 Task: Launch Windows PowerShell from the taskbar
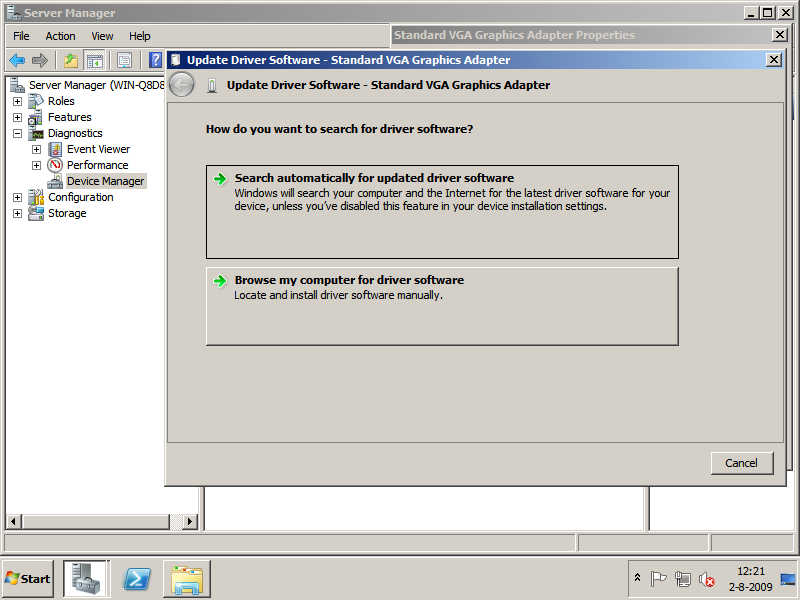pos(137,579)
